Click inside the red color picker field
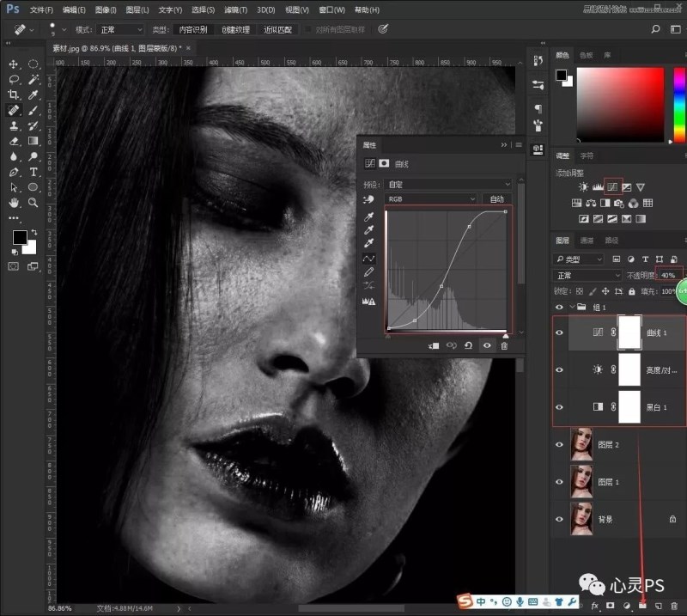Viewport: 687px width, 616px height. (620, 104)
